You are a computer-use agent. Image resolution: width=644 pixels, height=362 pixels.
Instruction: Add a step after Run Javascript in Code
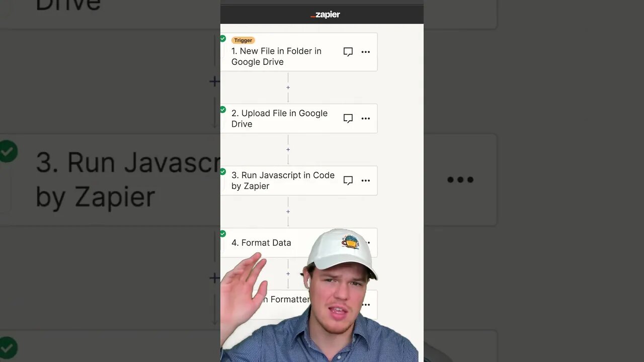[x=288, y=212]
